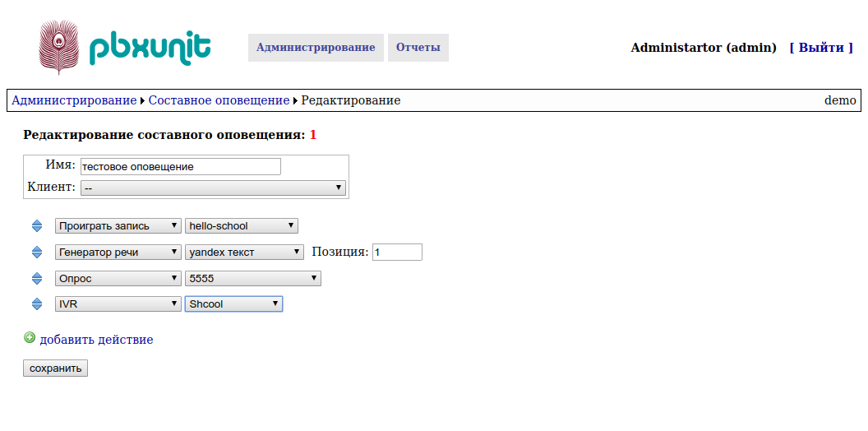The width and height of the screenshot is (868, 431).
Task: Click the Составное оповещение breadcrumb link
Action: 219,100
